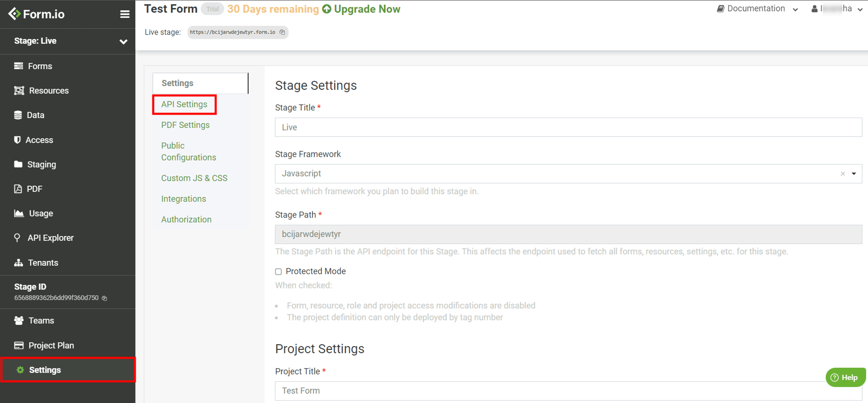
Task: Click the Staging folder icon
Action: click(x=18, y=164)
